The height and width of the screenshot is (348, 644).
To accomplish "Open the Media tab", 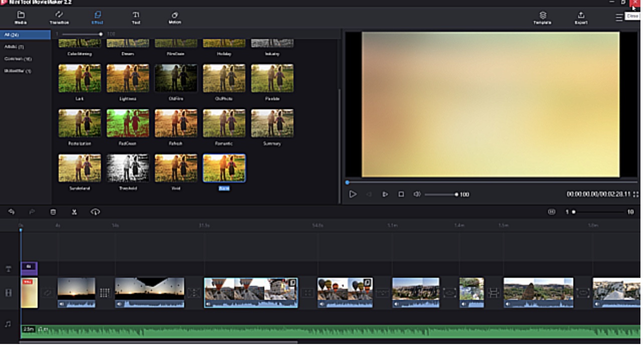I will pyautogui.click(x=21, y=18).
